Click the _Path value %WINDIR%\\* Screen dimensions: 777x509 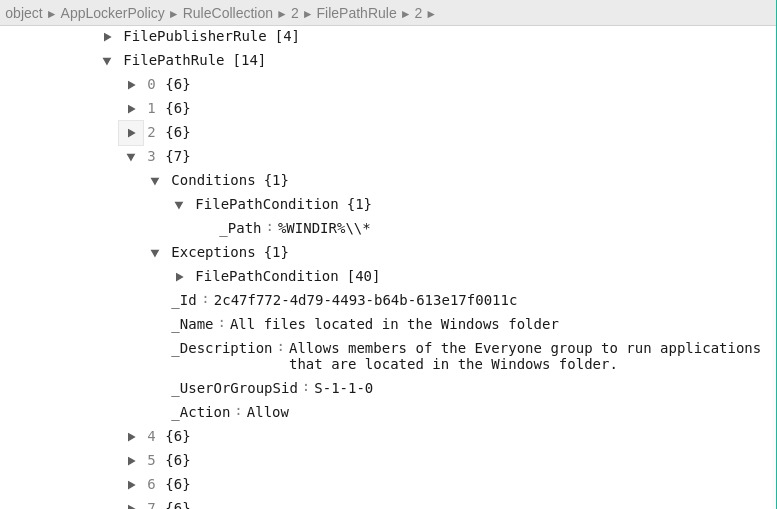[324, 229]
